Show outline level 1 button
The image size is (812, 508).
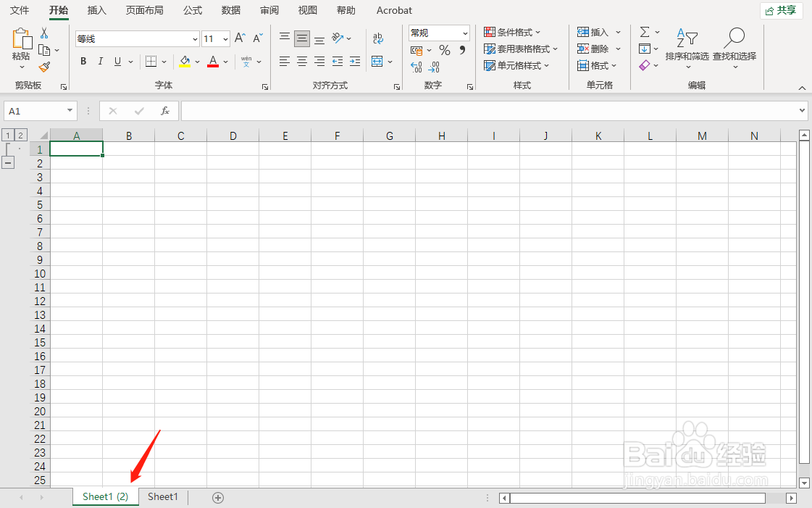coord(8,136)
